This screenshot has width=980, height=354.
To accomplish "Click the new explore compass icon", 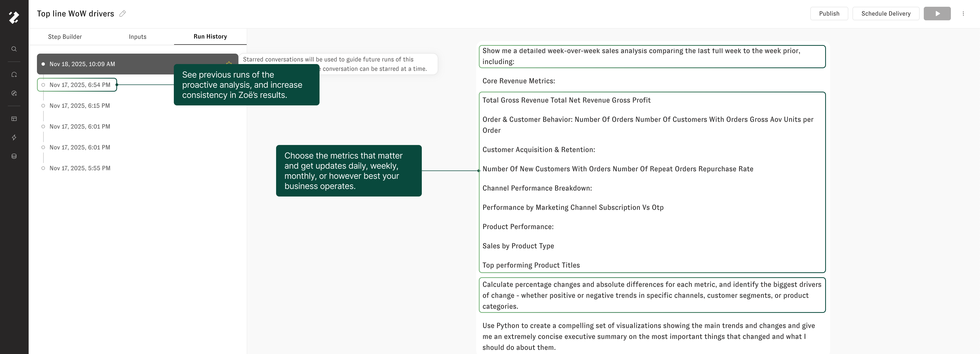I will click(x=14, y=93).
